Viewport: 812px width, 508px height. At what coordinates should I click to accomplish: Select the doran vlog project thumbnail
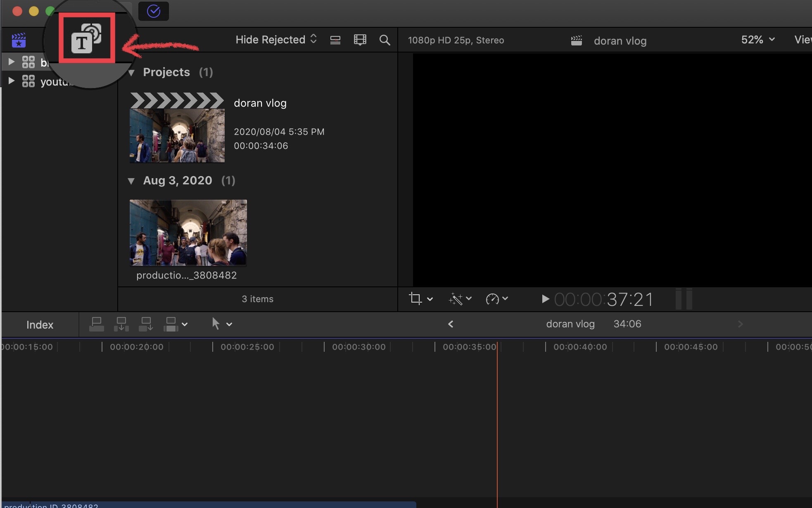[177, 128]
